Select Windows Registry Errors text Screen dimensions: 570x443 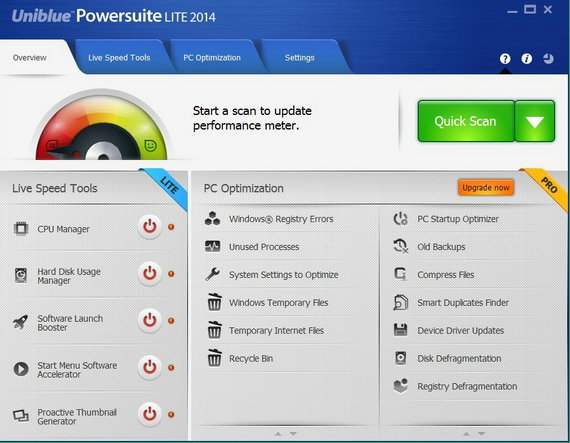(281, 219)
